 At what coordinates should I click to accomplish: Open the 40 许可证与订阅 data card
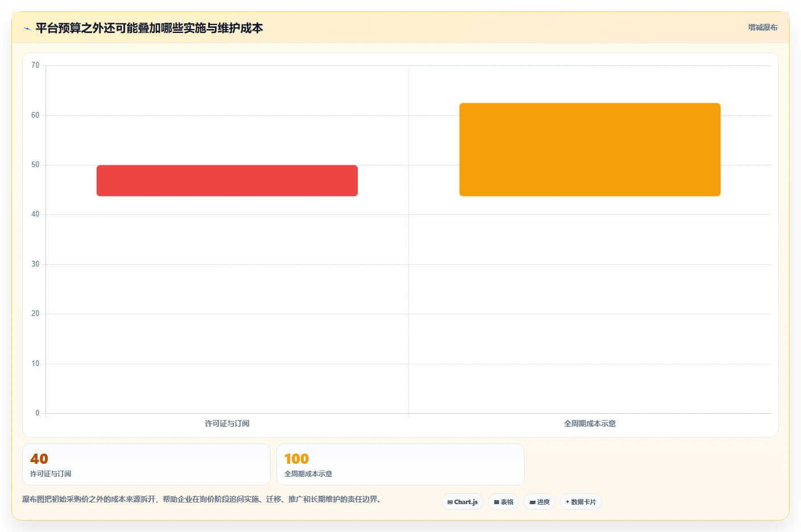click(x=146, y=464)
